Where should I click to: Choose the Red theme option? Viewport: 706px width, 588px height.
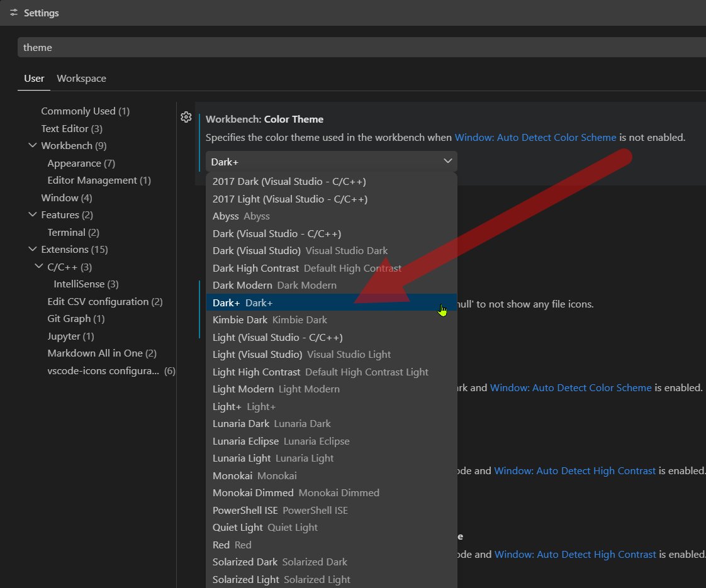point(332,545)
